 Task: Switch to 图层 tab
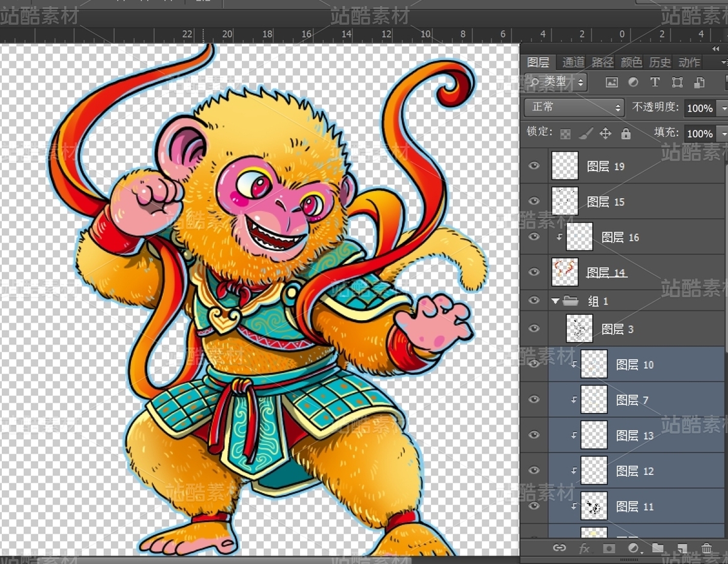[539, 62]
